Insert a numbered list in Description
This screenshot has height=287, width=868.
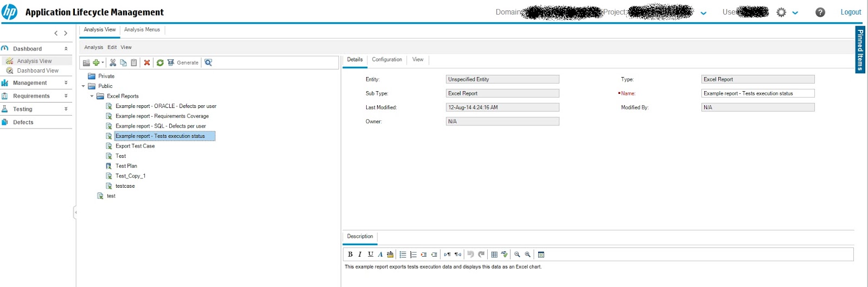click(x=413, y=254)
